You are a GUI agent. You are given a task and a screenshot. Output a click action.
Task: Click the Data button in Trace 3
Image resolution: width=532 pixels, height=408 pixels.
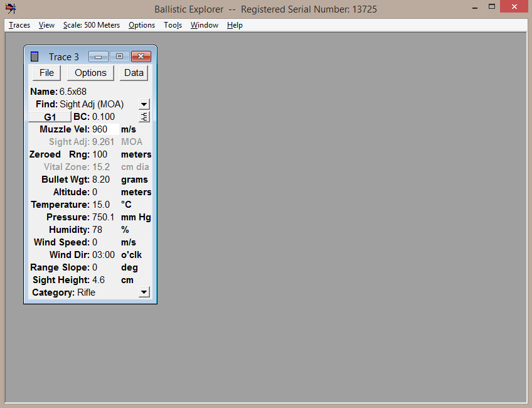tap(134, 73)
